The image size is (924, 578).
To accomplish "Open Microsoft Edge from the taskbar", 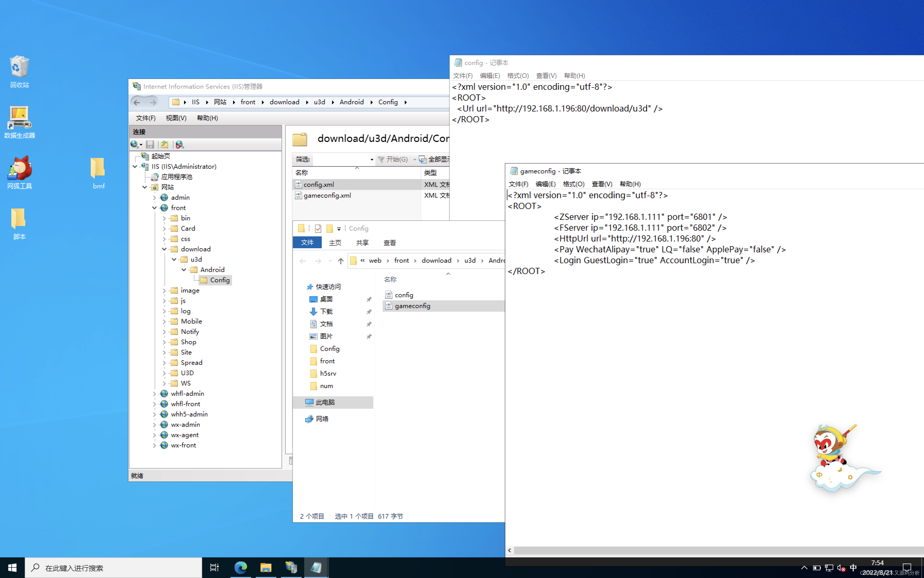I will 241,568.
